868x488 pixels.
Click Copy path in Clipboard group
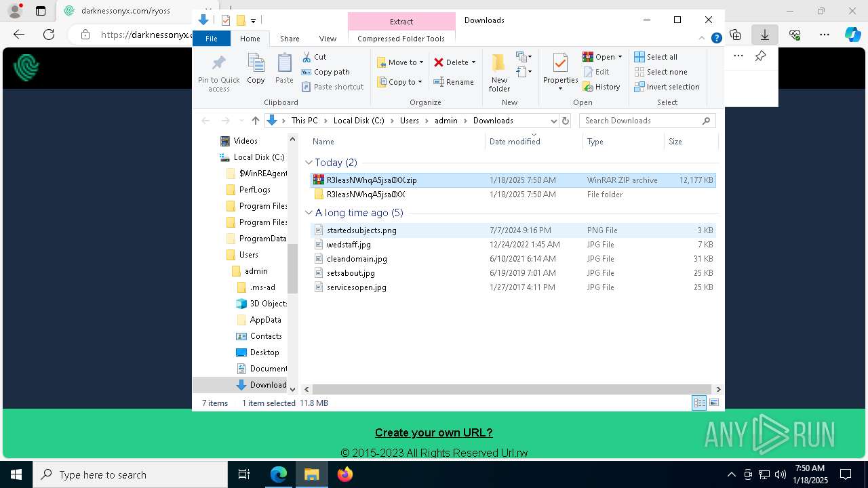point(325,72)
